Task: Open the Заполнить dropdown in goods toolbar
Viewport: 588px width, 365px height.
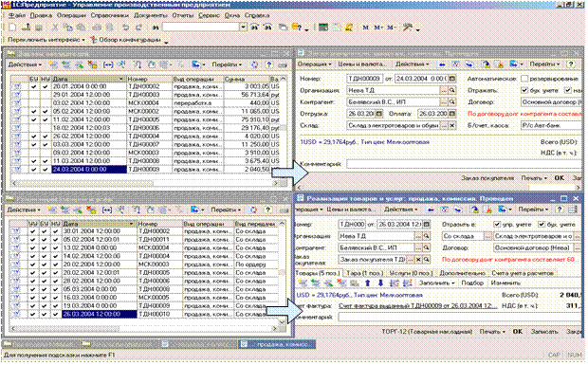Action: tap(436, 283)
